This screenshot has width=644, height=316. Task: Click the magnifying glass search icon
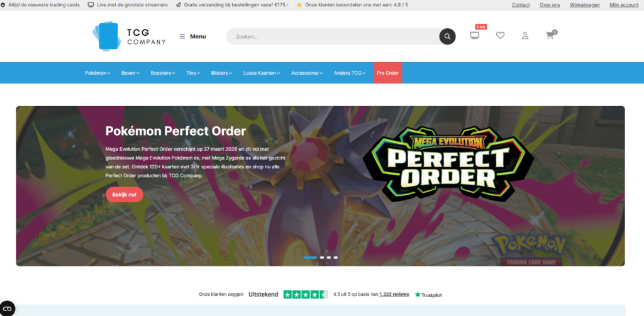click(x=447, y=36)
